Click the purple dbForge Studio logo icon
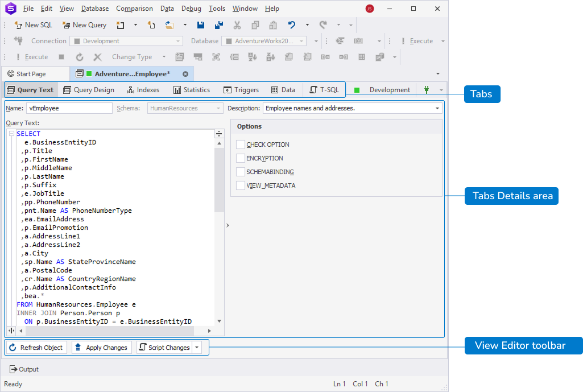The width and height of the screenshot is (583, 392). (11, 8)
